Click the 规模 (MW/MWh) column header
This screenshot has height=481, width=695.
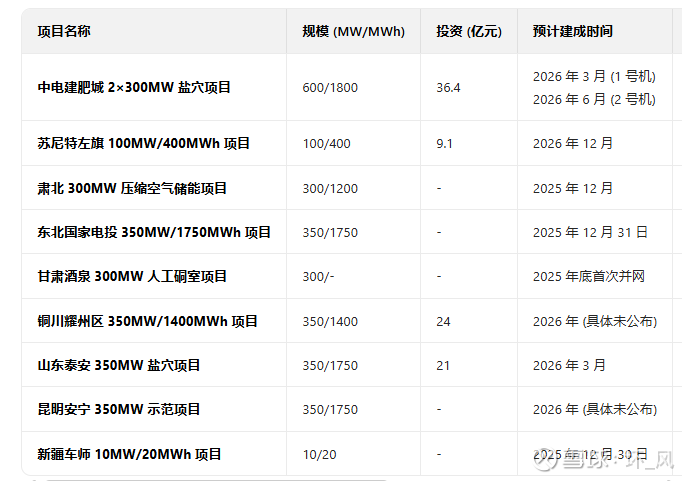pyautogui.click(x=353, y=31)
